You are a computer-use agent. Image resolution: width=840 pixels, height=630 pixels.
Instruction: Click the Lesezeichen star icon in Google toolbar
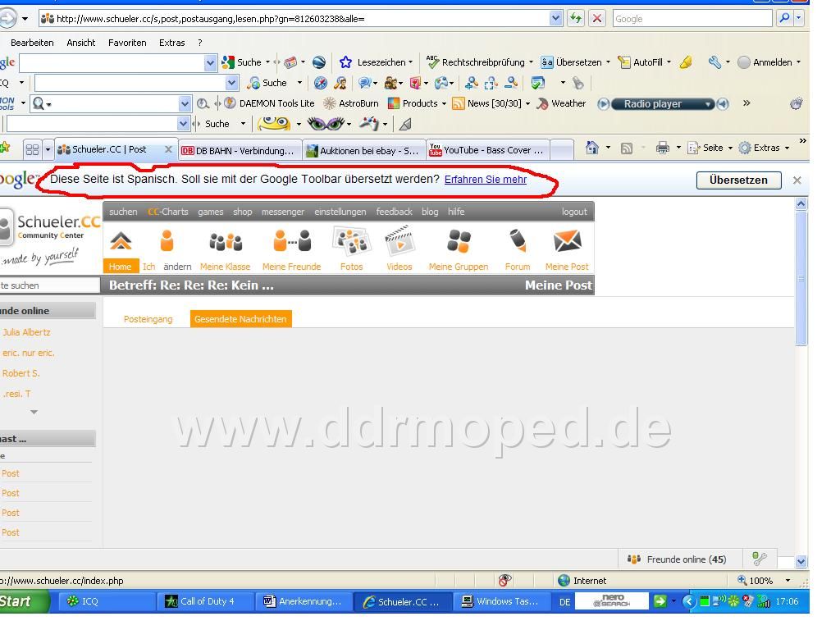[x=345, y=62]
